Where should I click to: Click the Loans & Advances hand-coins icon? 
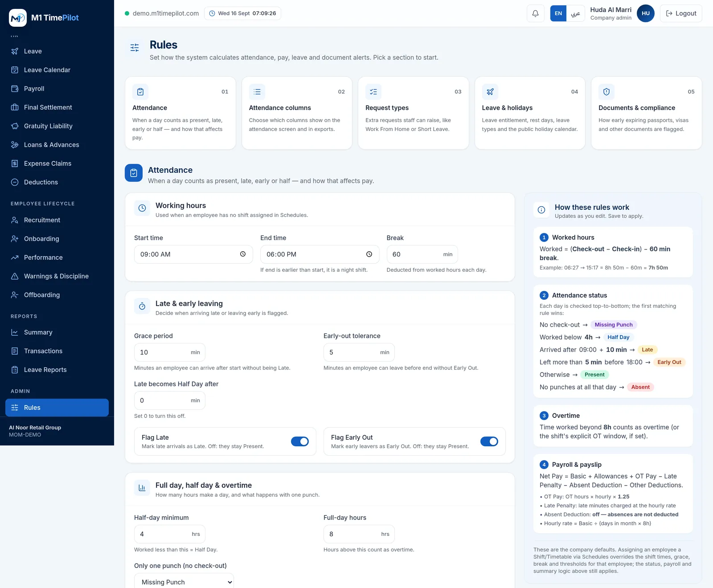pos(15,145)
